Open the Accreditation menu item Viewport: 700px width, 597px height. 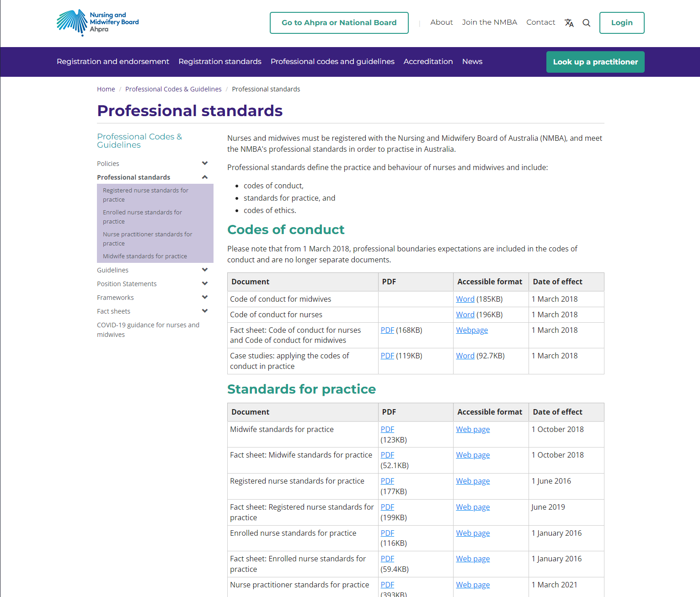pos(428,62)
